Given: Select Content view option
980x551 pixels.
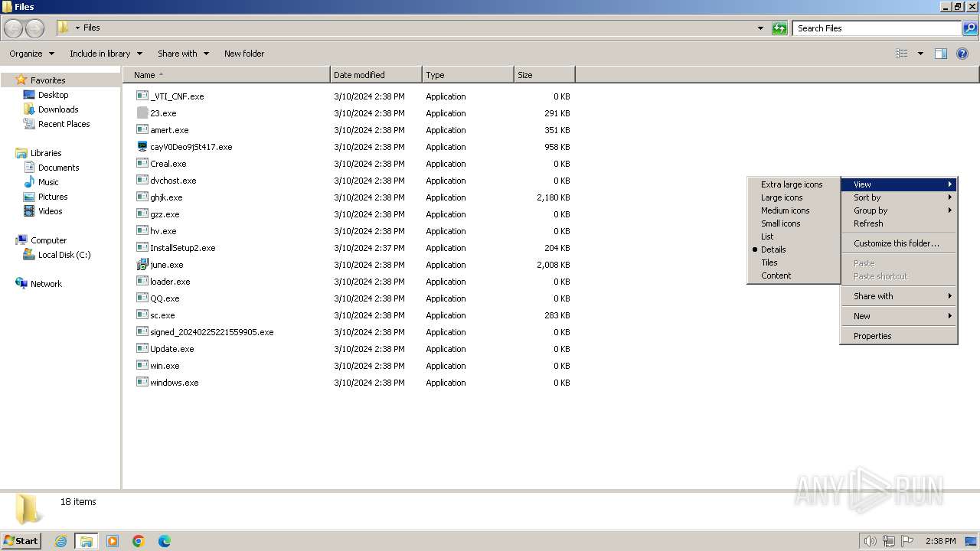Looking at the screenshot, I should [793, 275].
